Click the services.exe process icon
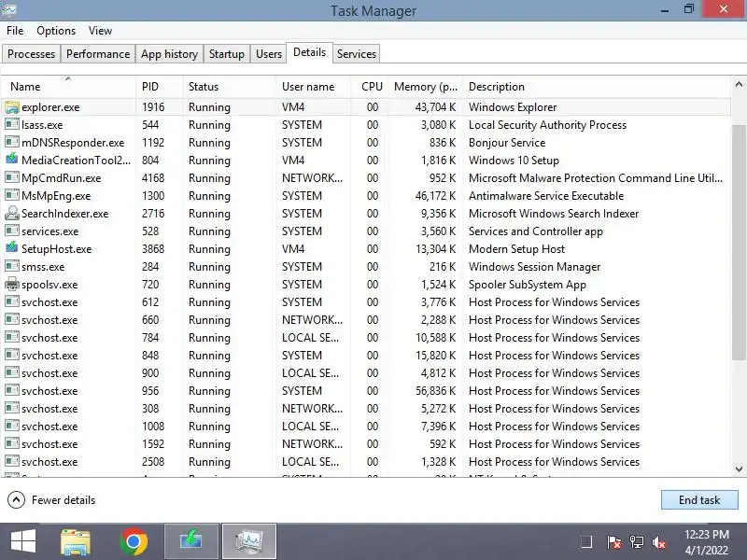Image resolution: width=747 pixels, height=560 pixels. 12,231
